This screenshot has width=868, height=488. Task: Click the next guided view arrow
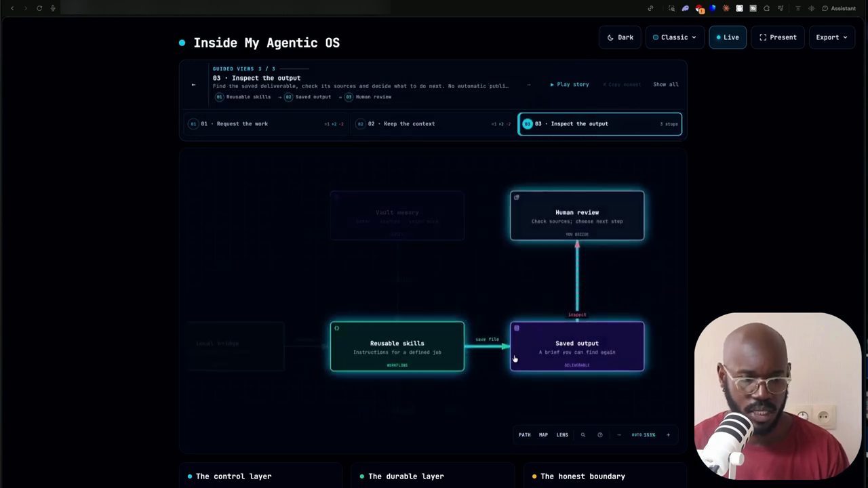529,85
